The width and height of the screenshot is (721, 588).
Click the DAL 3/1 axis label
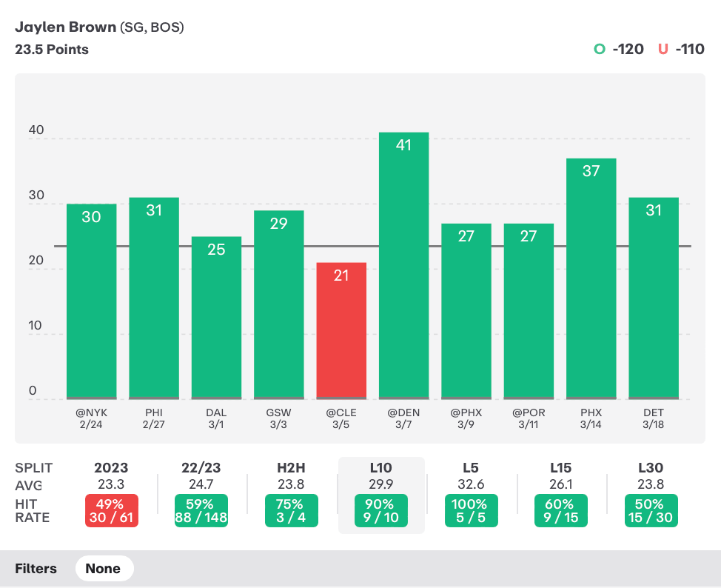217,418
